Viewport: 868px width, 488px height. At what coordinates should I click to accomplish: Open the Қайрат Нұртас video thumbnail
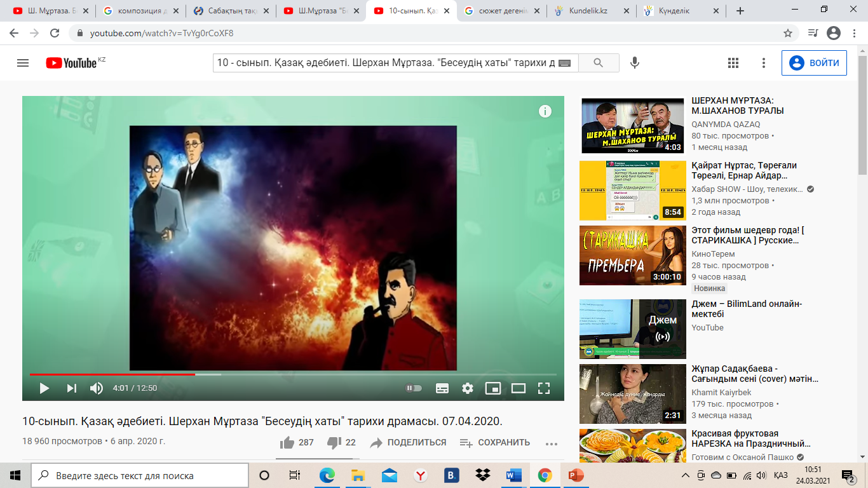[633, 191]
